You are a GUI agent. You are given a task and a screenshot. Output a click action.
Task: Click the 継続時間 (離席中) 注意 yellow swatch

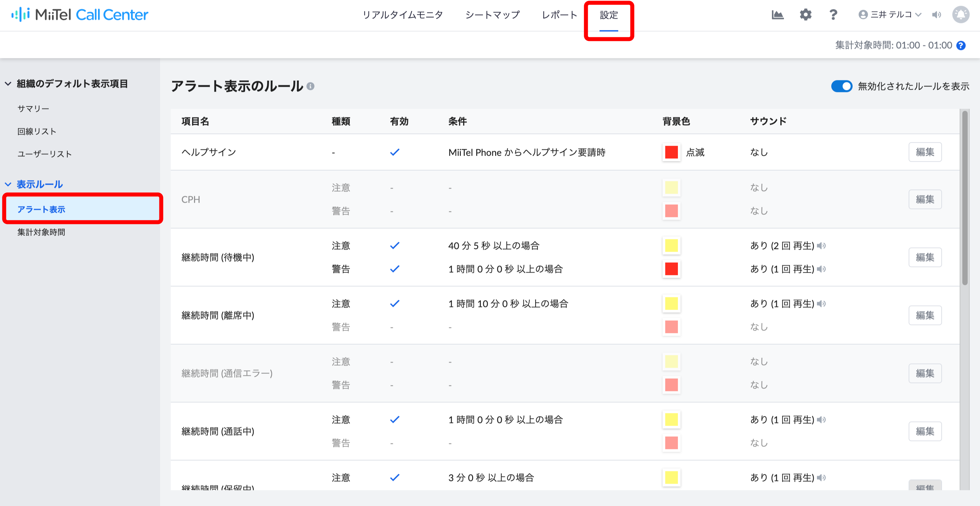click(671, 304)
